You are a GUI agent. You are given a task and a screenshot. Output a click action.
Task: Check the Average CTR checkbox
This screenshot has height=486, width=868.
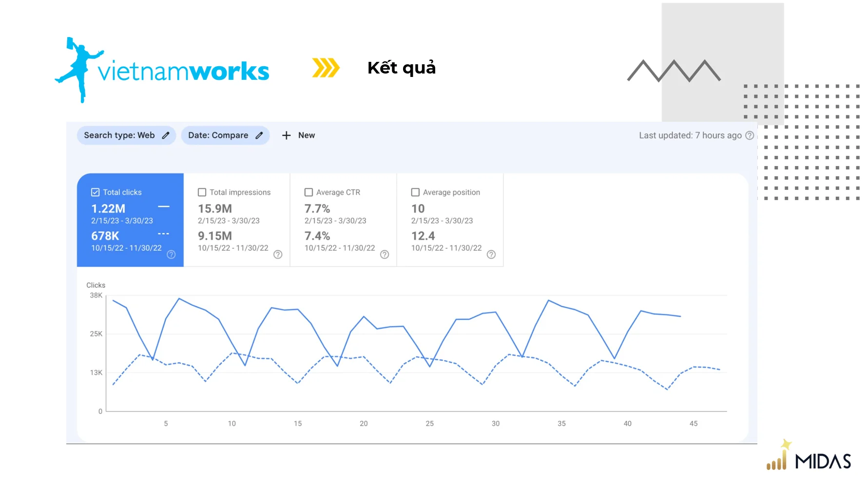click(309, 192)
